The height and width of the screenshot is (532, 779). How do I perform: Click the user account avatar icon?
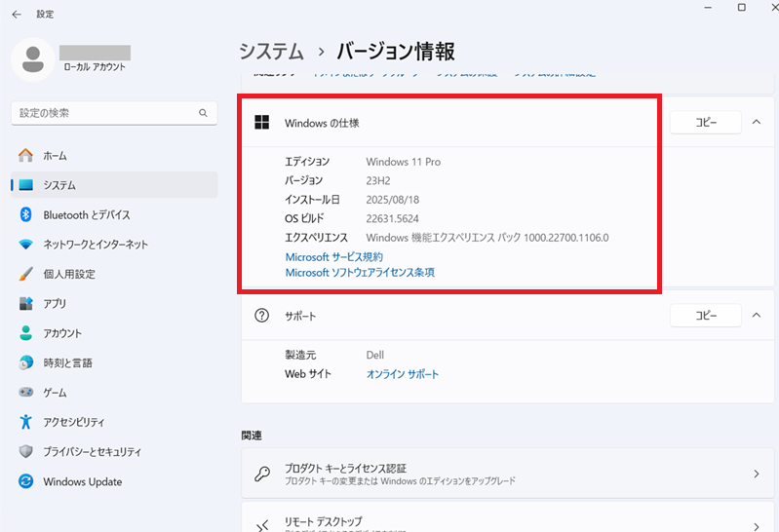pyautogui.click(x=33, y=59)
